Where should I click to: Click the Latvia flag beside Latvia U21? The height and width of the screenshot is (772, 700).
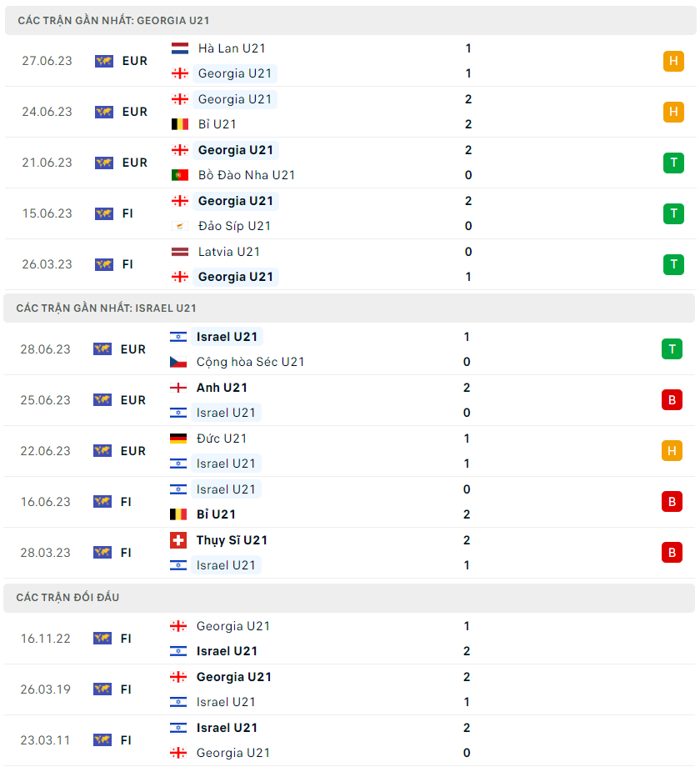click(x=180, y=252)
